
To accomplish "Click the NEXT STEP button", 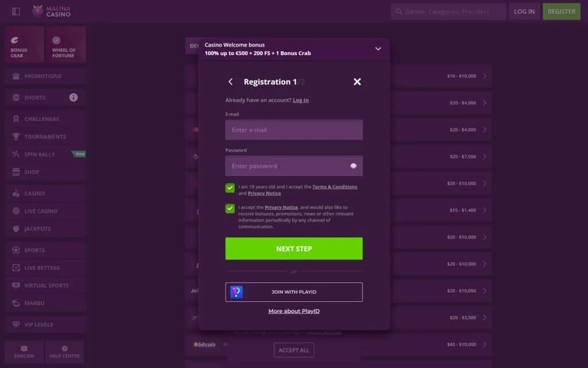I will click(x=294, y=248).
